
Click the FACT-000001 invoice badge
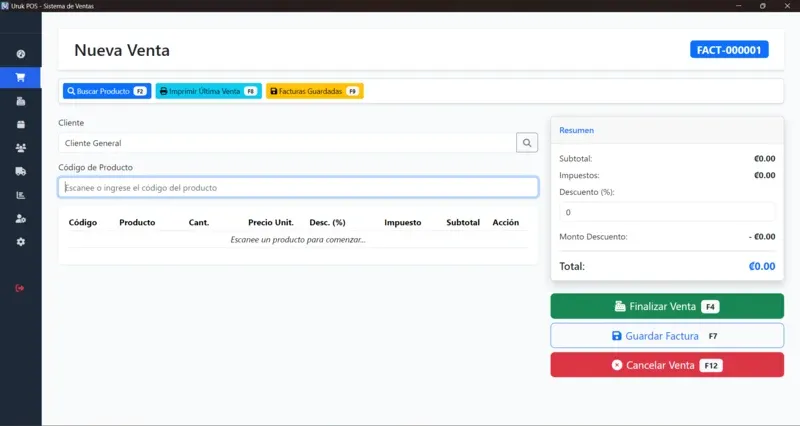[x=729, y=50]
